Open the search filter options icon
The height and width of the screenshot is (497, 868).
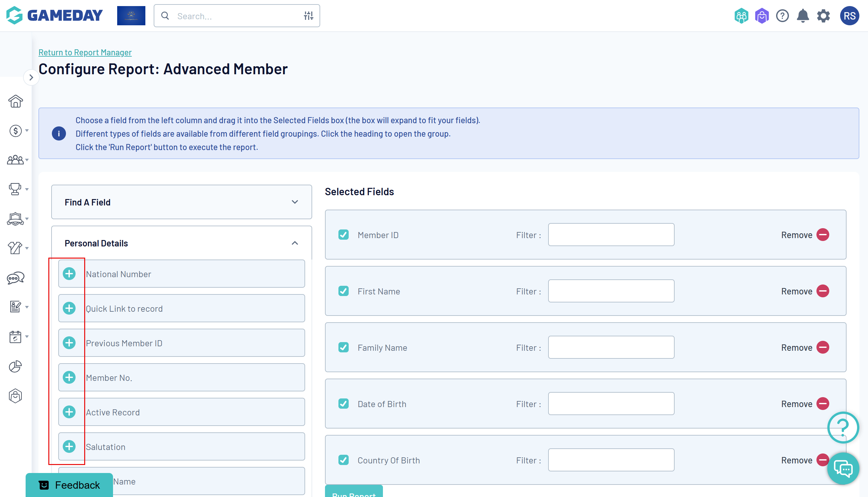click(x=308, y=16)
